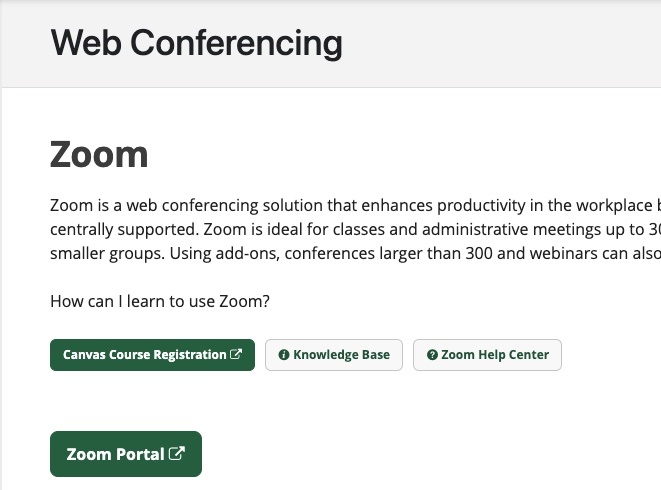This screenshot has height=490, width=661.
Task: Click the "How can I learn to use Zoom?" text
Action: pyautogui.click(x=160, y=301)
